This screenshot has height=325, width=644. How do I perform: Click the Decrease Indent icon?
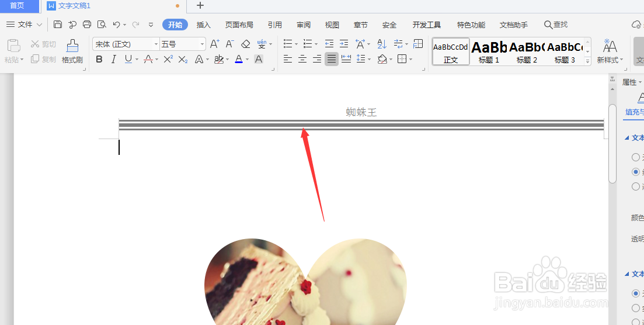point(329,44)
